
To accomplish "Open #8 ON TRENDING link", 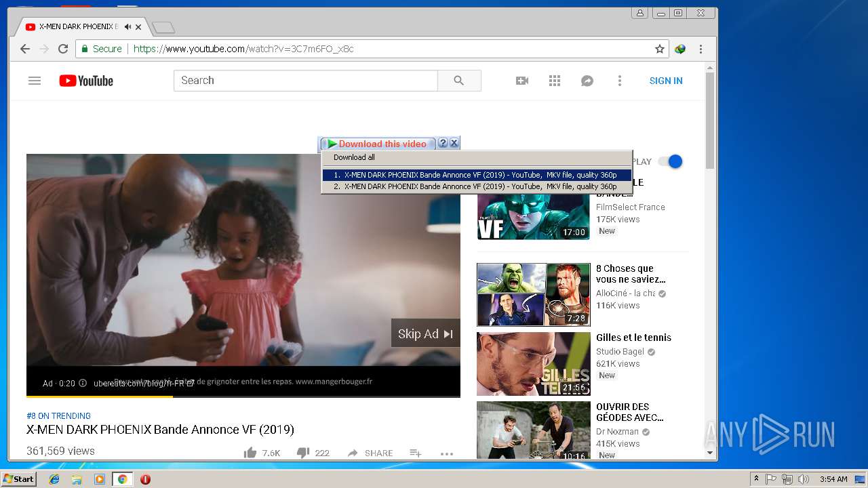I will [58, 416].
